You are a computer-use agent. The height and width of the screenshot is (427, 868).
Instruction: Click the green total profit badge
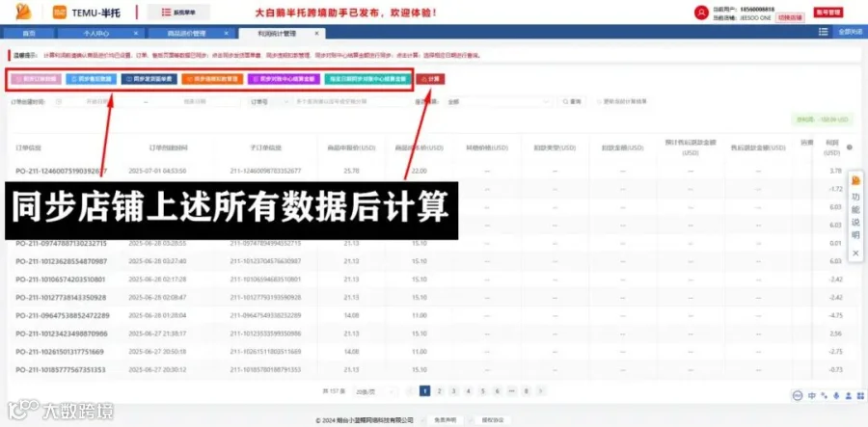click(822, 120)
